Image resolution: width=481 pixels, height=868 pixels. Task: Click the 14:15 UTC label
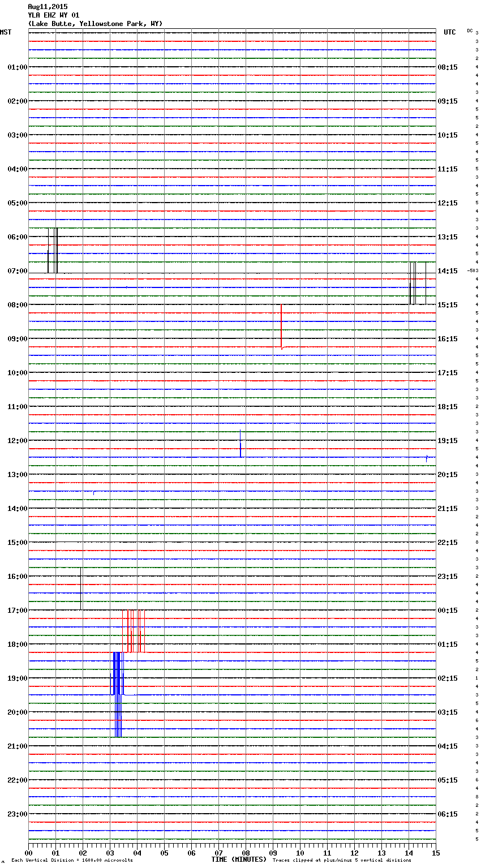click(x=448, y=271)
